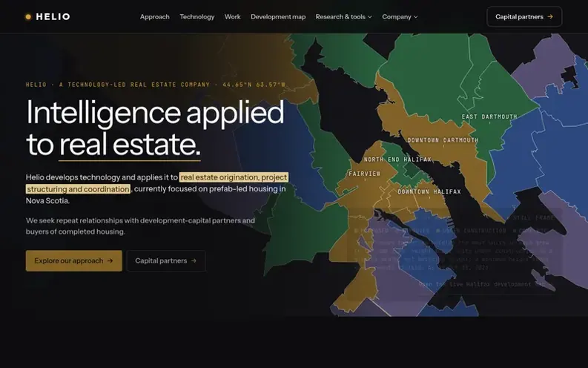Select the Downtown Halifax map label
588x368 pixels.
[x=429, y=191]
